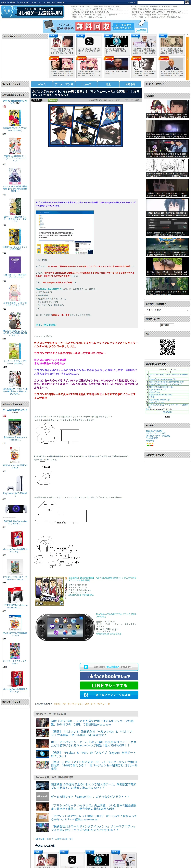Click the 検索 search button

pos(187,2)
